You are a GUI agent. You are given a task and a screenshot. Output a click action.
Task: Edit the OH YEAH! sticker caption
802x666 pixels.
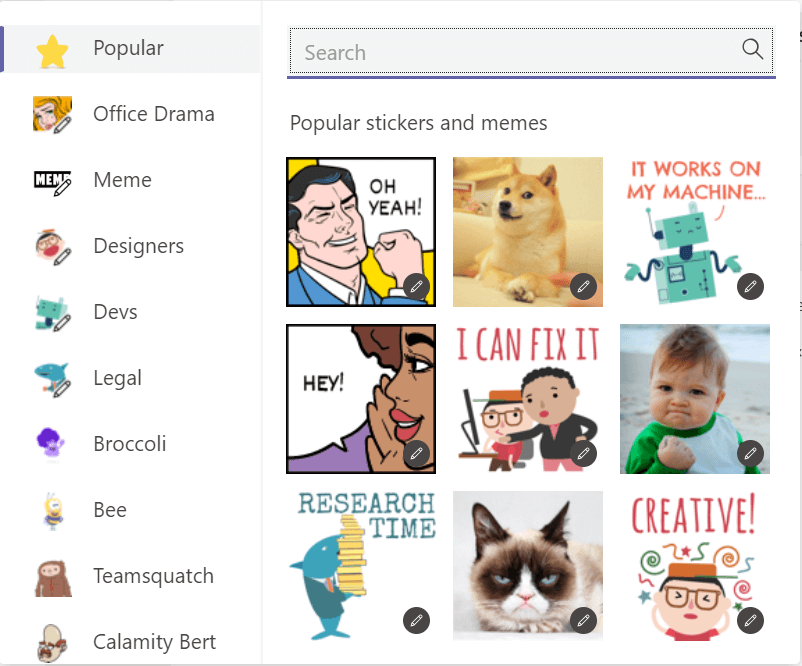pyautogui.click(x=416, y=287)
